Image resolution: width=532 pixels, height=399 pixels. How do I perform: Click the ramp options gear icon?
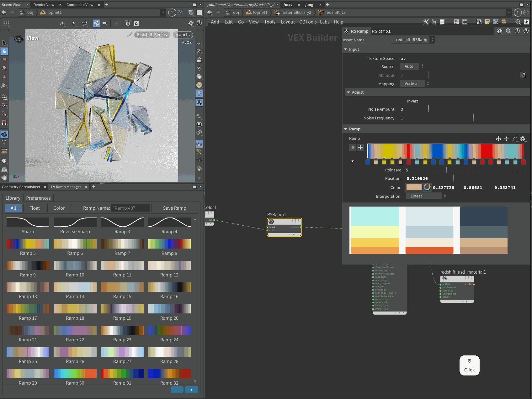523,139
